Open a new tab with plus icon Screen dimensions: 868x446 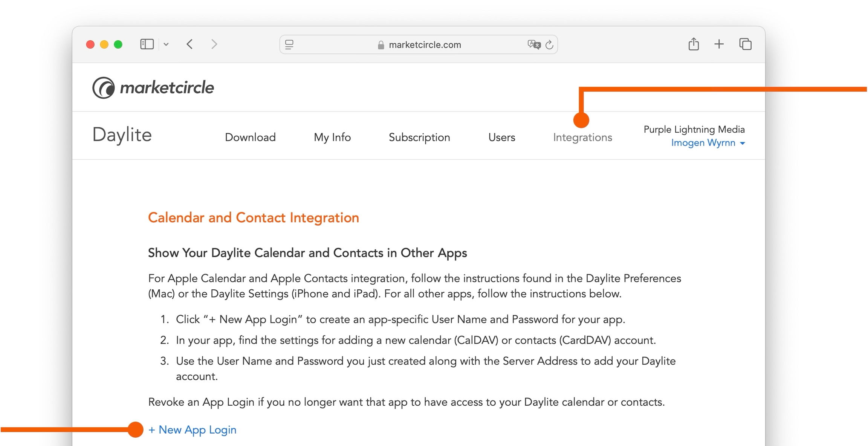(719, 44)
